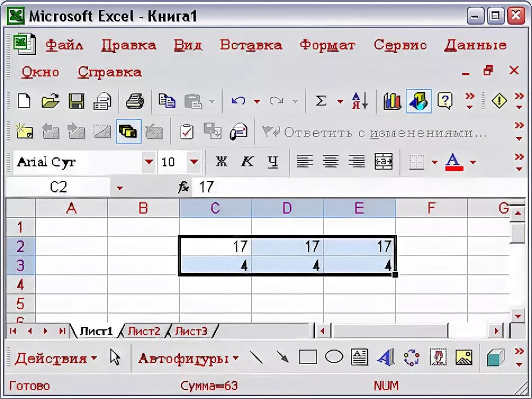Open the Сервис menu
Screen dimensions: 532x399
coord(400,45)
